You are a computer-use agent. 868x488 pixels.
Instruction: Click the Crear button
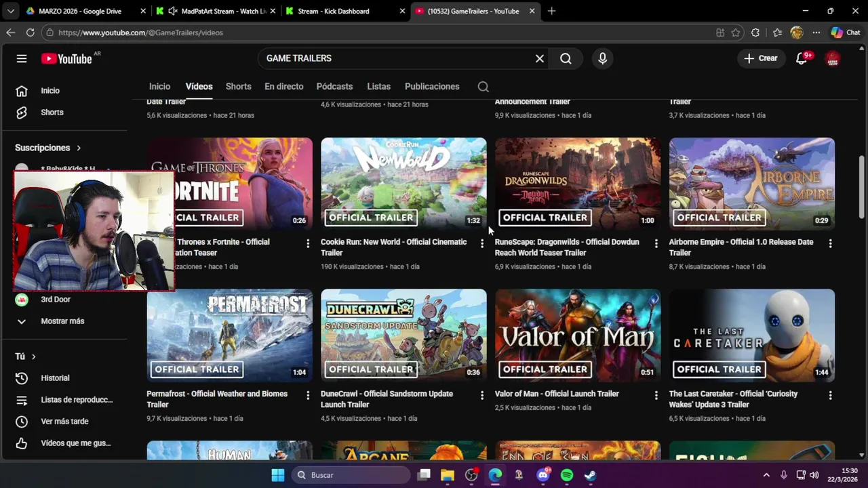coord(760,58)
